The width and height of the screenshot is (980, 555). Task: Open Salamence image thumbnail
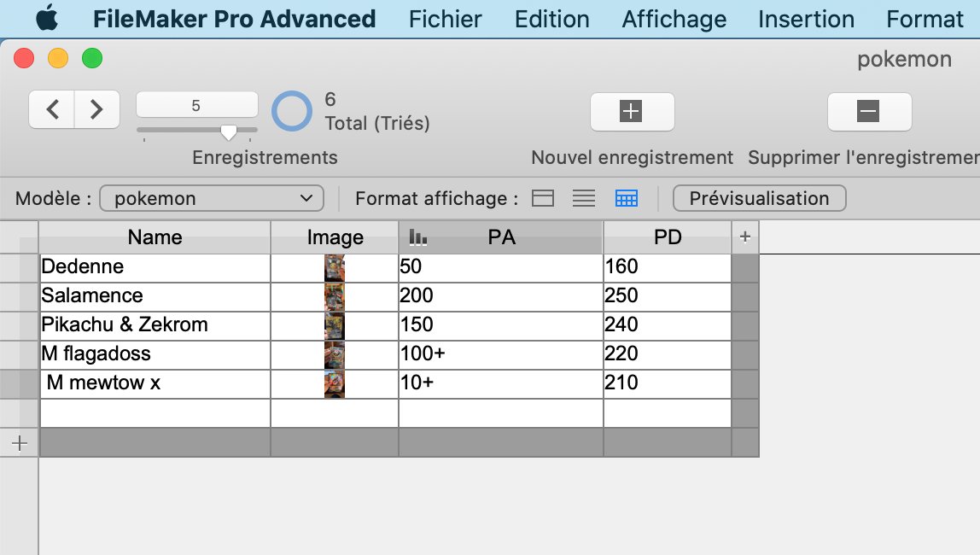[335, 297]
